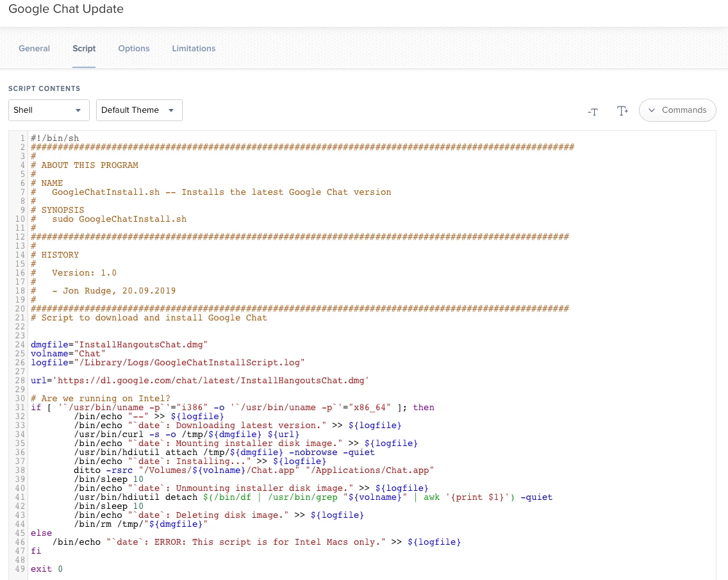The image size is (728, 580).
Task: Click the hdiutil detach line
Action: 313,497
